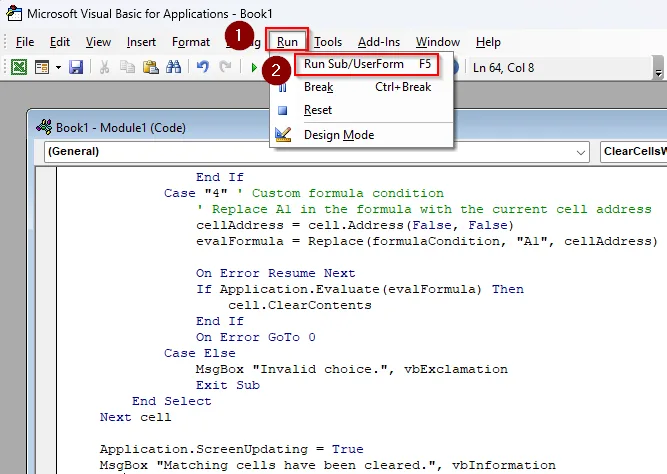Expand the (General) object dropdown
This screenshot has height=474, width=667.
[x=581, y=152]
